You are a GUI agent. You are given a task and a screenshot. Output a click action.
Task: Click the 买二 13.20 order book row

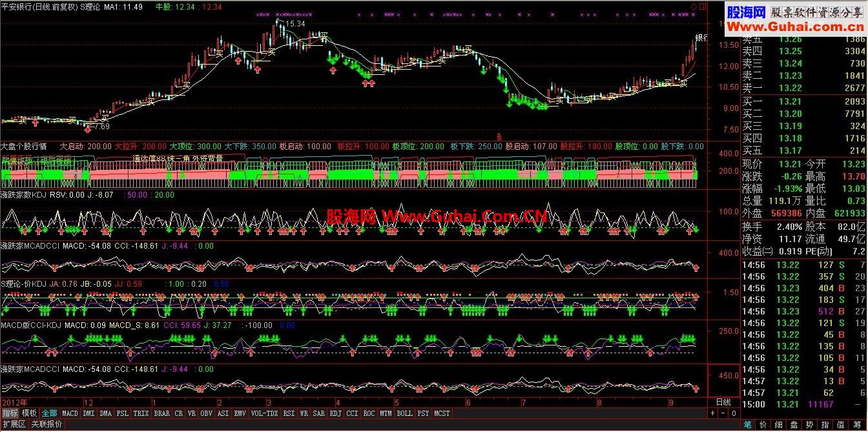tap(803, 114)
